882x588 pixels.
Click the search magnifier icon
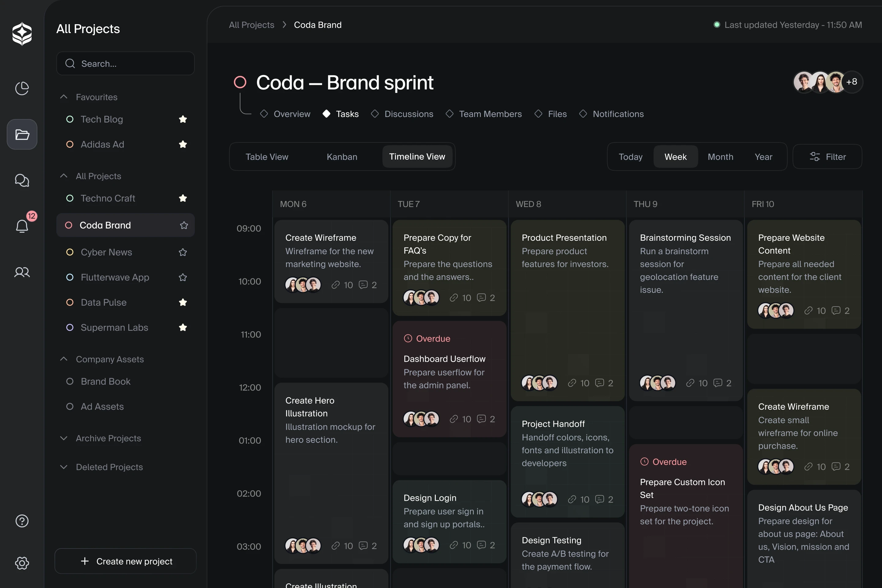70,63
